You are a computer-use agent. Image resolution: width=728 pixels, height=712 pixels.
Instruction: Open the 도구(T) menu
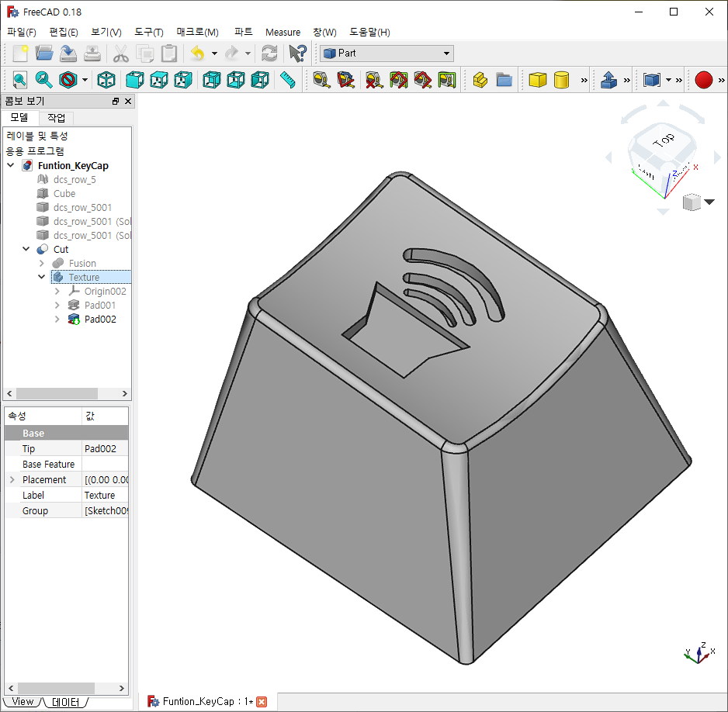pyautogui.click(x=148, y=32)
